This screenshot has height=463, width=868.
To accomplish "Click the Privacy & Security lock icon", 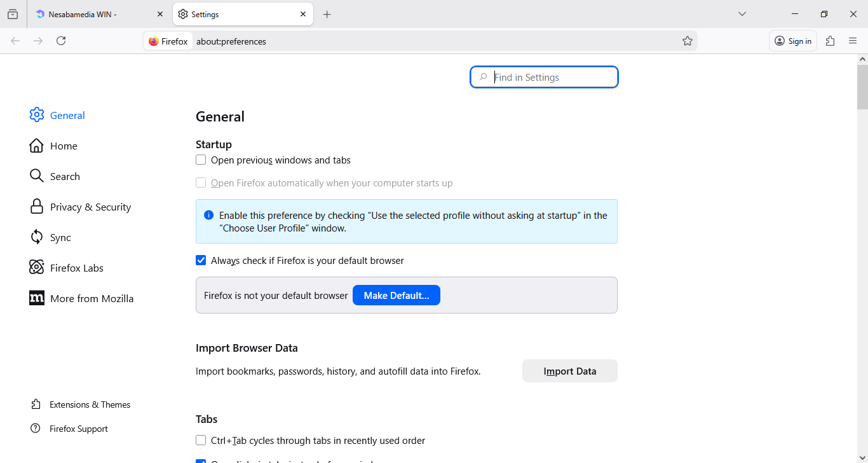I will click(37, 207).
